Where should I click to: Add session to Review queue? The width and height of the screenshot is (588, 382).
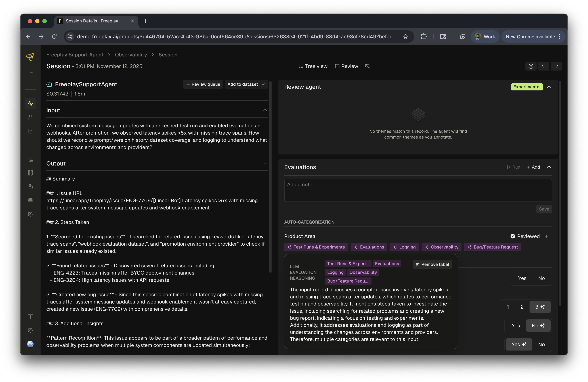(x=203, y=84)
